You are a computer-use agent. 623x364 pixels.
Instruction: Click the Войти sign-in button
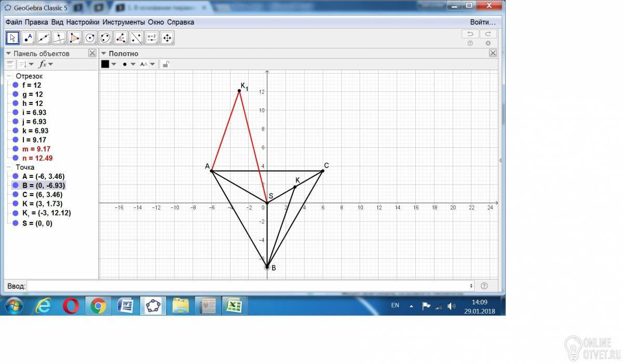point(482,22)
